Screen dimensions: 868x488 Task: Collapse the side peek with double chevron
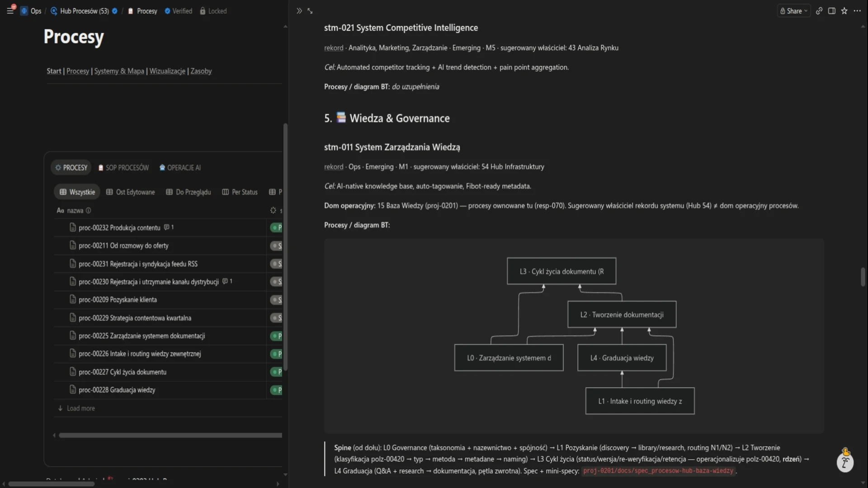299,11
